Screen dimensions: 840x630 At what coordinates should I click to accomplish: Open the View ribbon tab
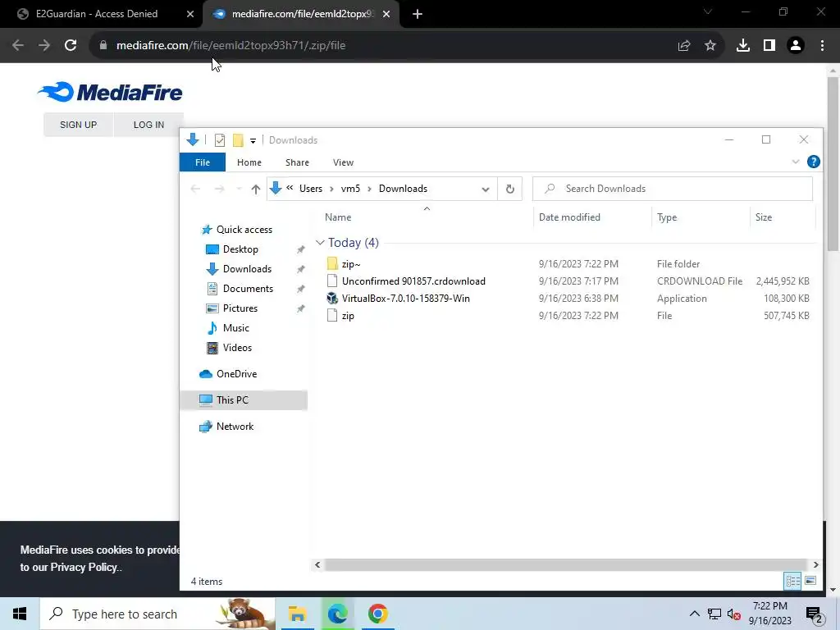(x=344, y=162)
